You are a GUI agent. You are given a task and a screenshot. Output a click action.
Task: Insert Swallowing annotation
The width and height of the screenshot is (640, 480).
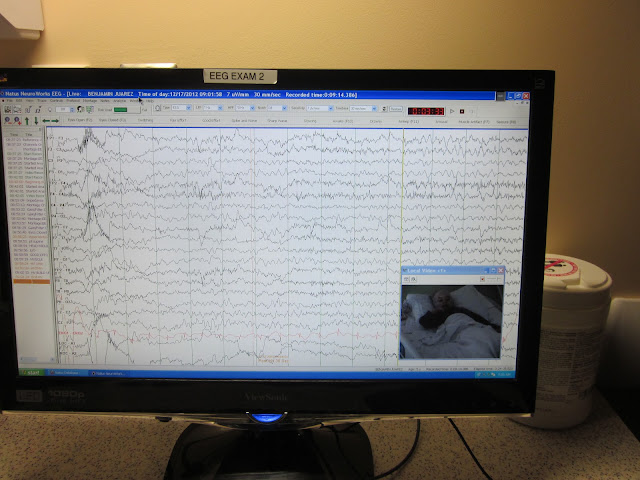click(145, 120)
